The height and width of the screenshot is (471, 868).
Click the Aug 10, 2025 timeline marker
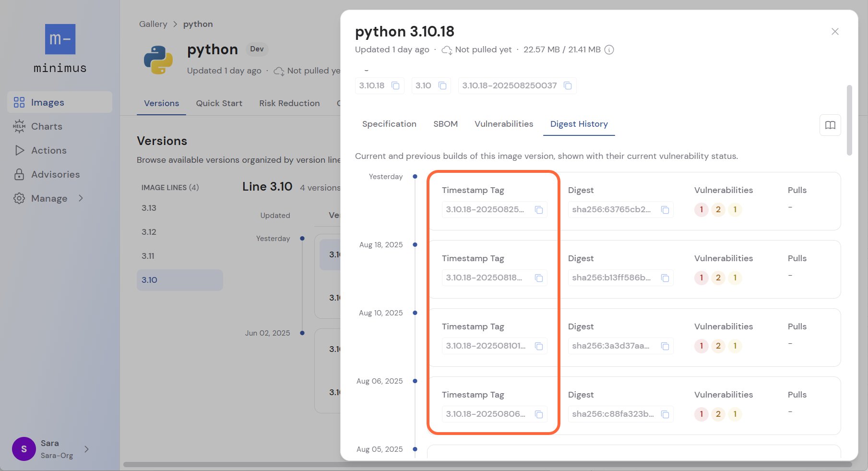pyautogui.click(x=415, y=313)
